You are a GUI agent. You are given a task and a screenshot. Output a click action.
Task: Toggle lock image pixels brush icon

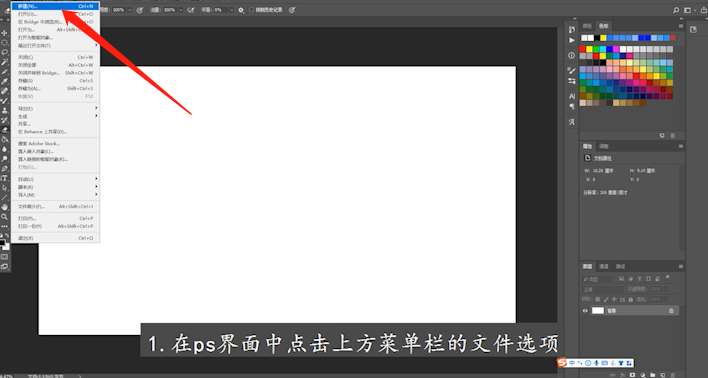pyautogui.click(x=606, y=299)
